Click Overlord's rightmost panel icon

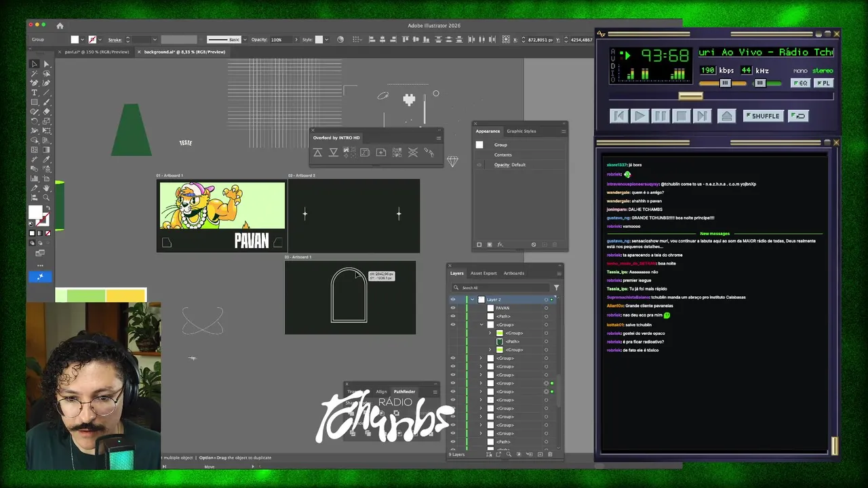429,152
